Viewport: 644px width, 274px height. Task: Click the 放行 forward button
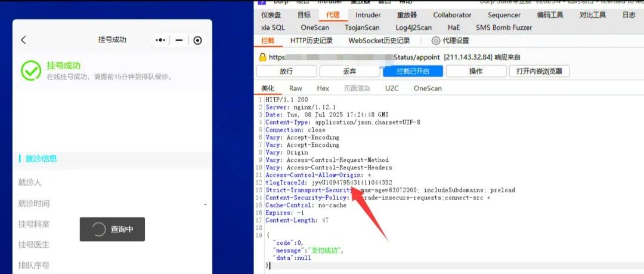click(286, 71)
